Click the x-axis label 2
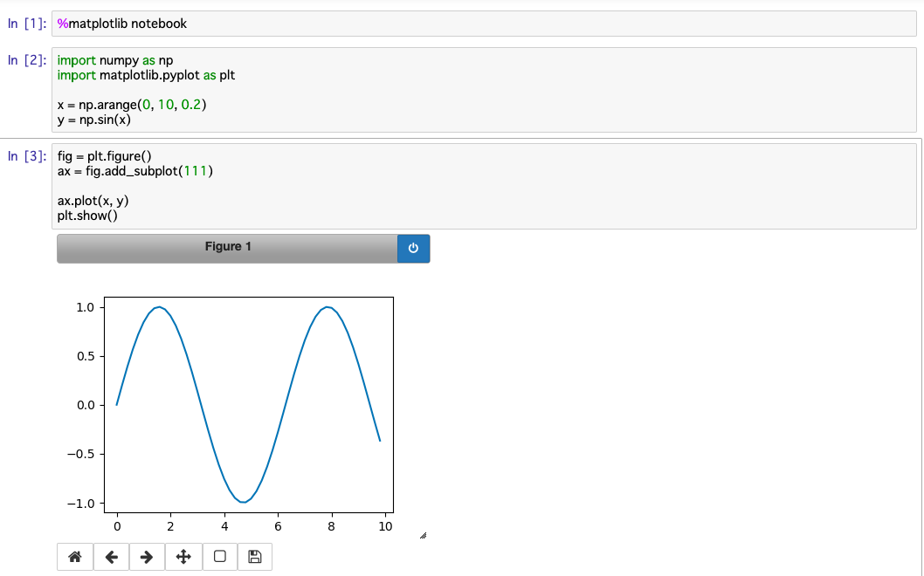This screenshot has width=924, height=576. pyautogui.click(x=170, y=526)
